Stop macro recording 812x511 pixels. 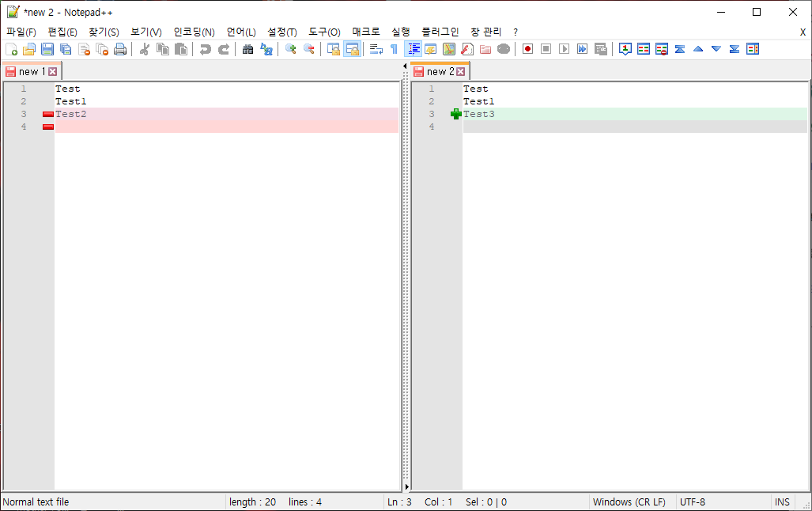(546, 49)
